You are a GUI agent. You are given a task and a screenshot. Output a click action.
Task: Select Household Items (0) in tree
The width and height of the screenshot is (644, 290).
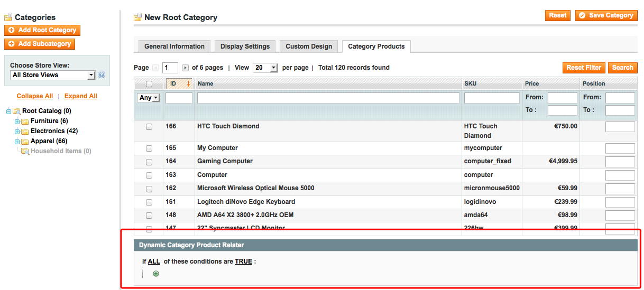pos(61,151)
